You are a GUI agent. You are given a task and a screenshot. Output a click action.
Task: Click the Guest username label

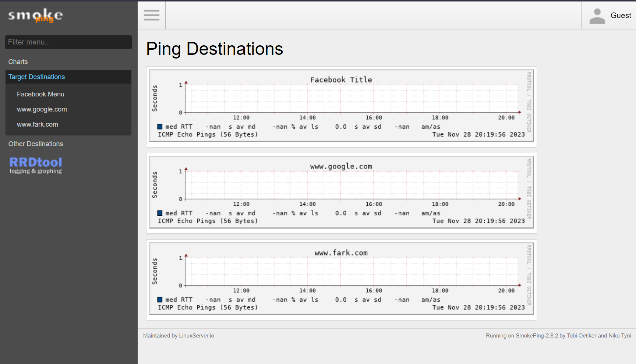point(621,15)
